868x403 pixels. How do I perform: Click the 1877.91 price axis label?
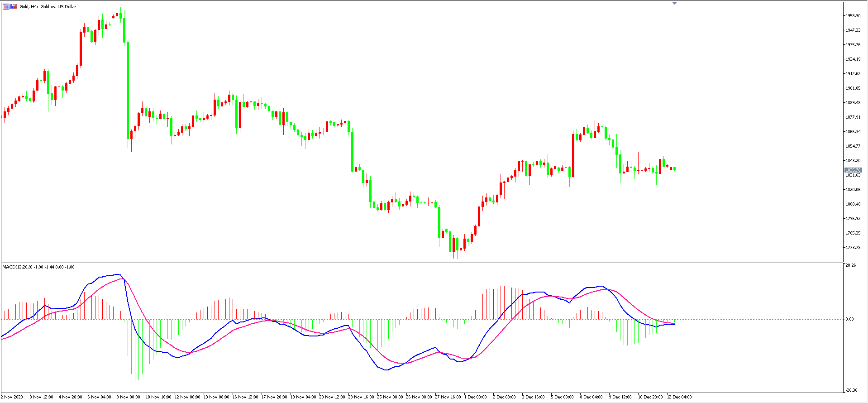pyautogui.click(x=853, y=117)
